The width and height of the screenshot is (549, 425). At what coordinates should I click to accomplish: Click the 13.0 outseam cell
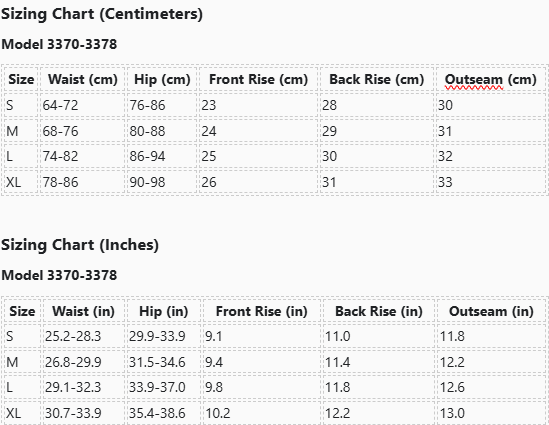(x=491, y=413)
